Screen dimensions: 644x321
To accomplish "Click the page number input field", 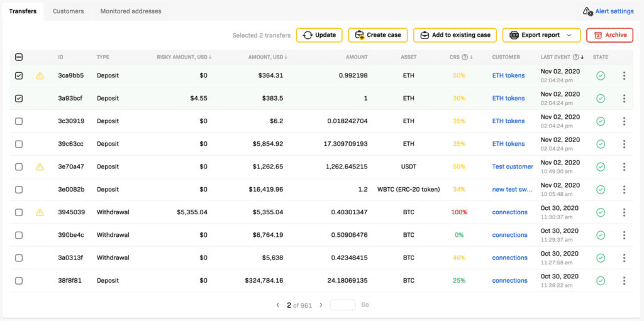I will pos(343,305).
